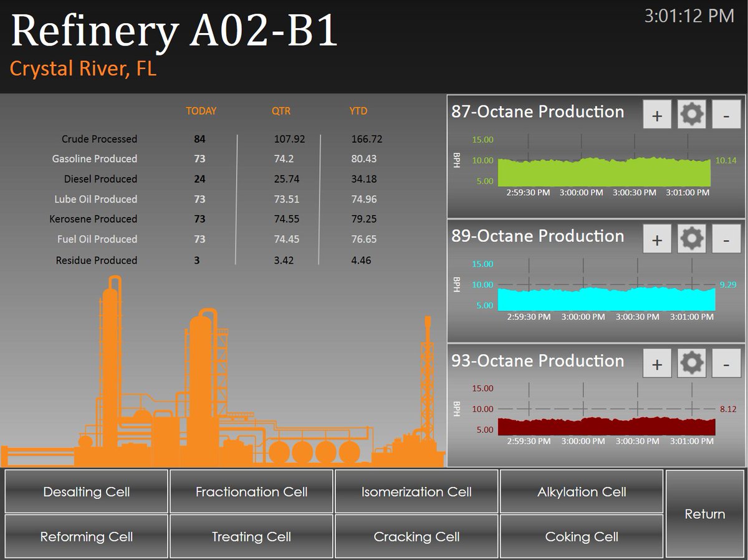Click the 93-Octane Production panel title
Viewport: 748px width, 560px height.
(x=537, y=360)
